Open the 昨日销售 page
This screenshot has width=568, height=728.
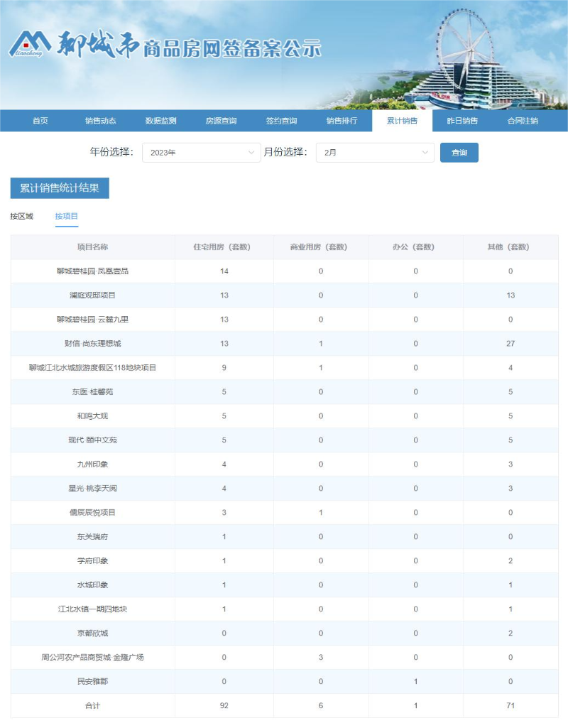click(x=462, y=121)
